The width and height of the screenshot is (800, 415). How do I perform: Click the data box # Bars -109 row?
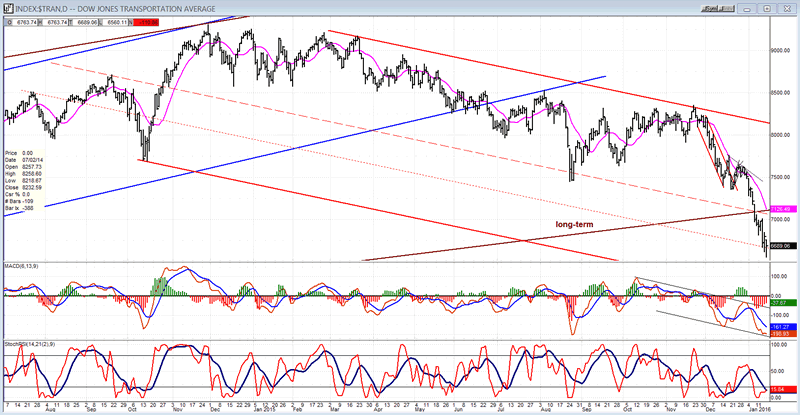pyautogui.click(x=21, y=201)
